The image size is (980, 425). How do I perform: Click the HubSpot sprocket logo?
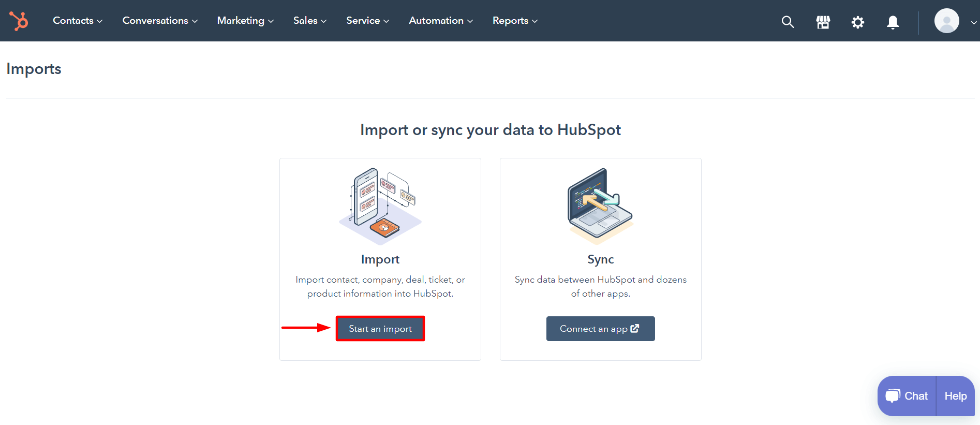point(19,21)
